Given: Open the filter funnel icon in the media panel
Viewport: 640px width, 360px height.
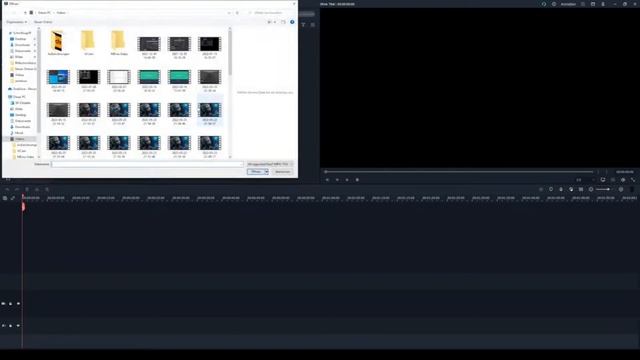Looking at the screenshot, I should (303, 25).
